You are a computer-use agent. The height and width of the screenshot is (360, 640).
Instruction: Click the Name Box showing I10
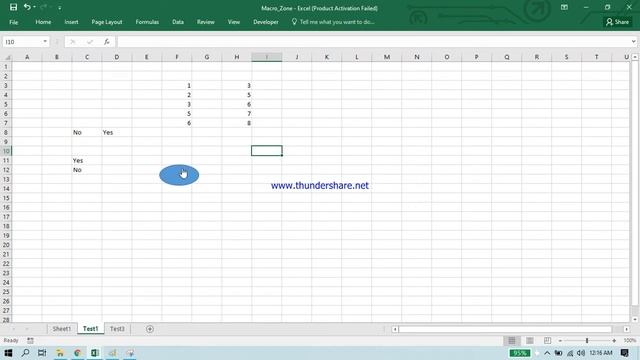point(22,42)
